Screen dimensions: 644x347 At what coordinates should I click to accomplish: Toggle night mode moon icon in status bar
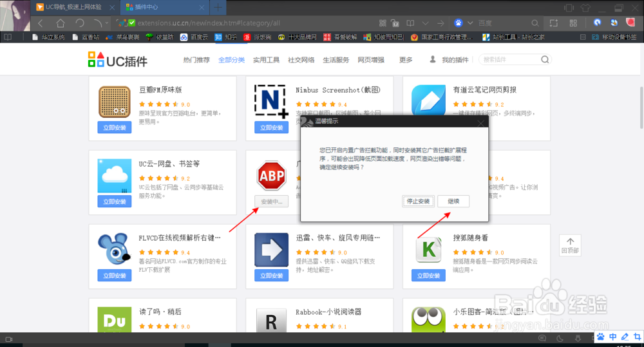pyautogui.click(x=560, y=339)
